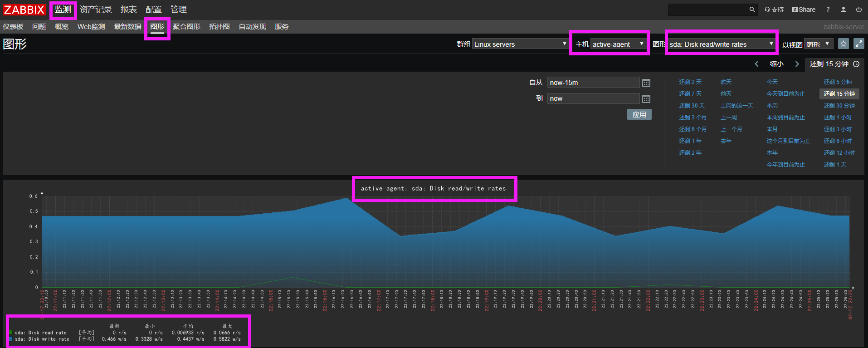Expand the view-as 图形 dropdown
Image resolution: width=868 pixels, height=348 pixels.
point(819,44)
